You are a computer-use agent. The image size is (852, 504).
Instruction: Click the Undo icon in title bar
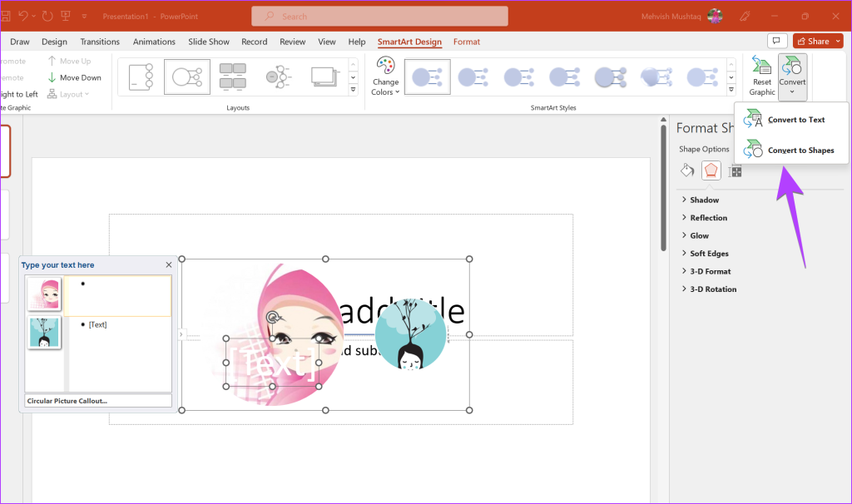[22, 16]
